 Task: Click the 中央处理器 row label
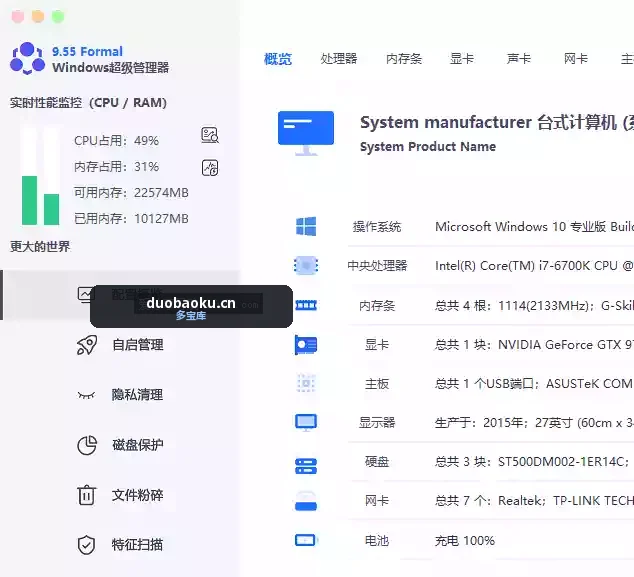377,266
